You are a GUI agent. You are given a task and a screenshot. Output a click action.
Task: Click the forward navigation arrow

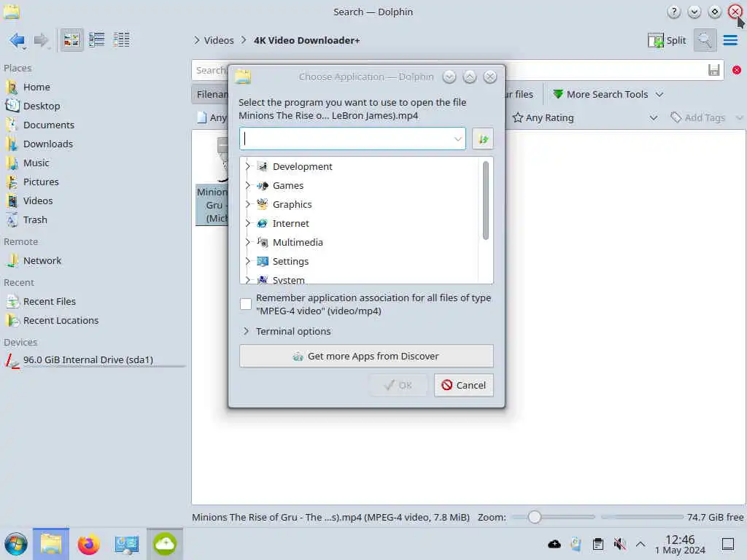click(x=41, y=41)
